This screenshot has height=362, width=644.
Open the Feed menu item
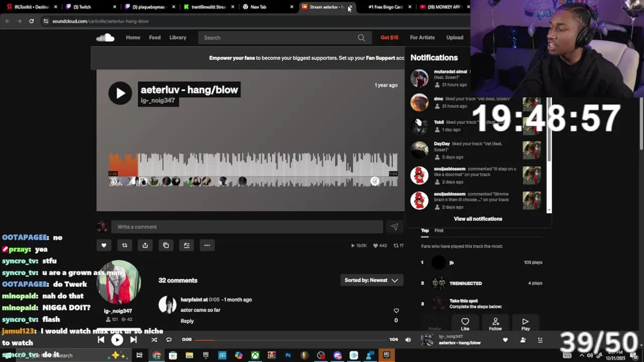pyautogui.click(x=155, y=38)
